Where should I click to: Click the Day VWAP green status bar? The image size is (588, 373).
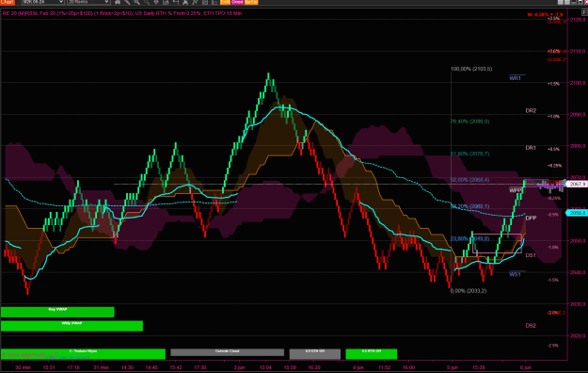(57, 312)
